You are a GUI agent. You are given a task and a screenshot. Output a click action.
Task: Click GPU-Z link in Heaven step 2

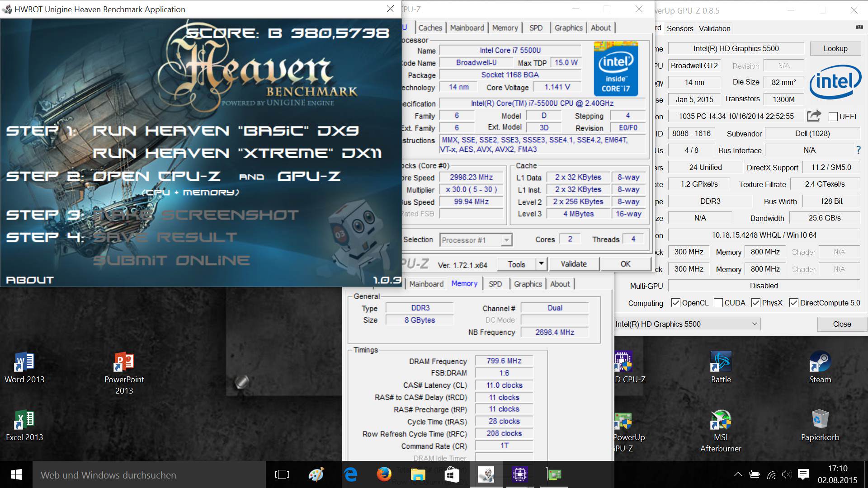pyautogui.click(x=309, y=176)
